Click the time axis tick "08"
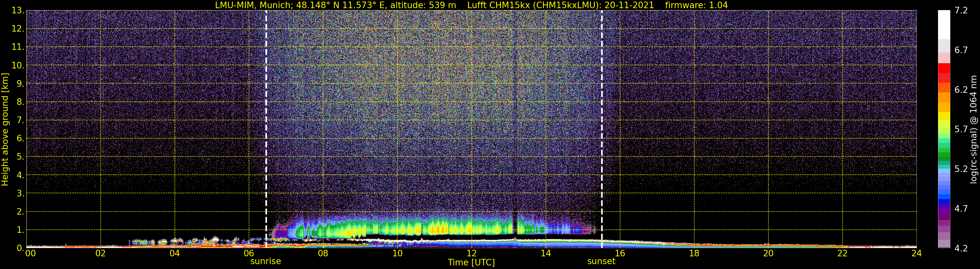This screenshot has width=980, height=269. tap(323, 253)
